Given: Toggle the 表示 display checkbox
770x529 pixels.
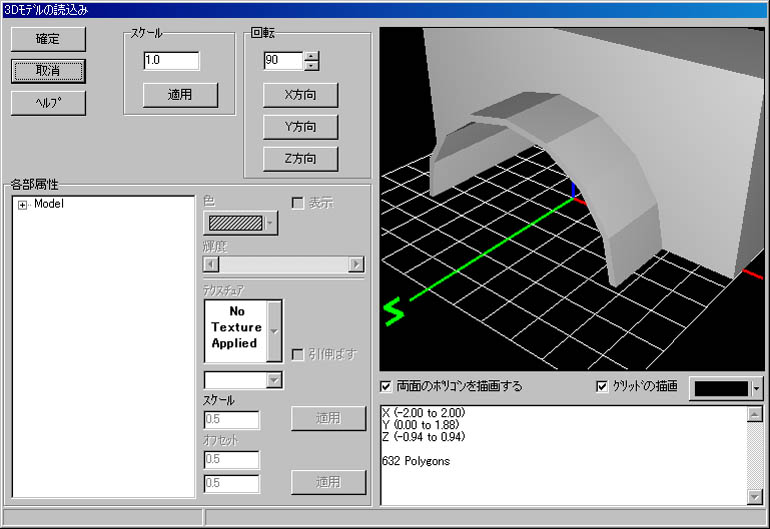Looking at the screenshot, I should click(297, 203).
